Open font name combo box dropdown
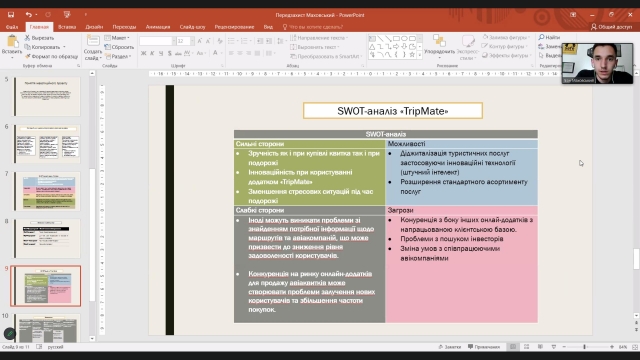Image resolution: width=640 pixels, height=360 pixels. coord(173,41)
